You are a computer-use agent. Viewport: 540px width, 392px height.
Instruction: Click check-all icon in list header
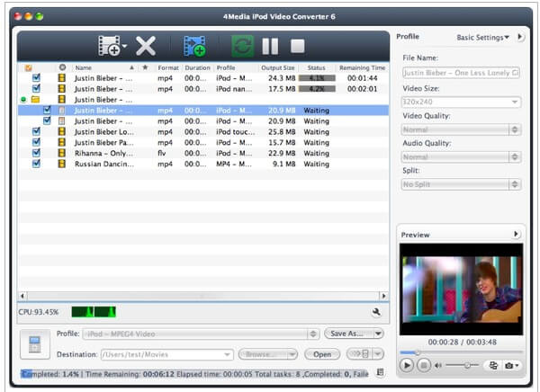29,67
